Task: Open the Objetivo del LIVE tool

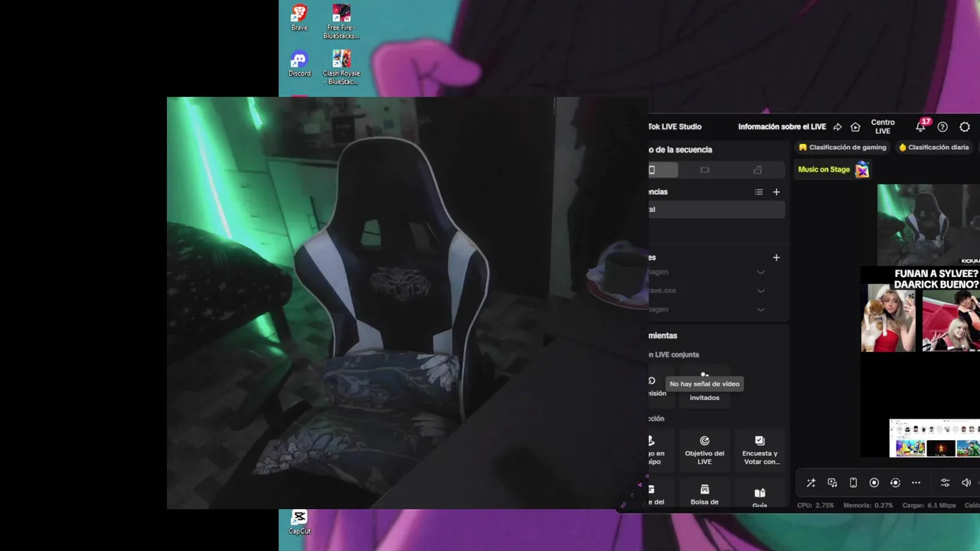Action: pos(704,450)
